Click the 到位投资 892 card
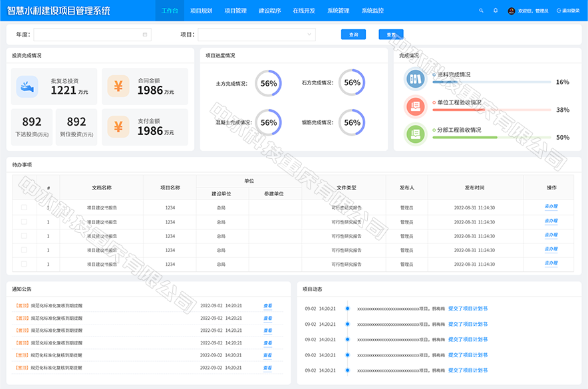 [x=76, y=126]
